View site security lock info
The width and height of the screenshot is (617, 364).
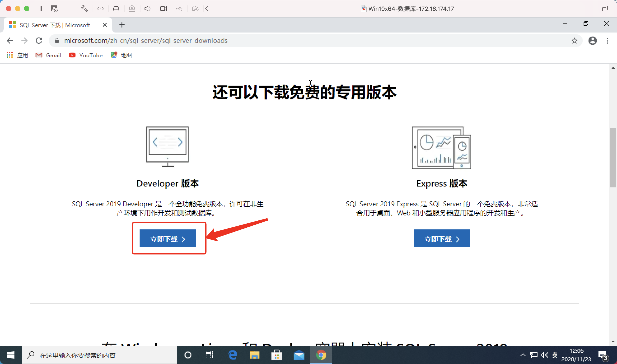point(57,41)
